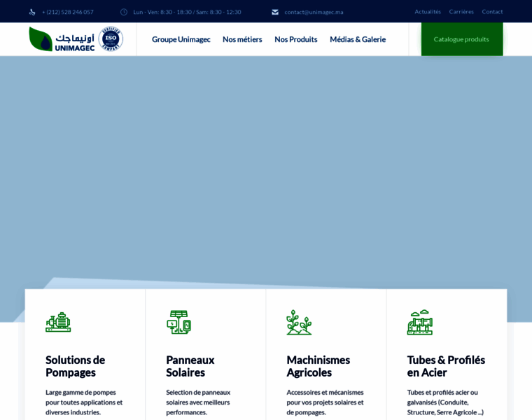Select the Panneaux Solaires heading
This screenshot has height=420, width=532.
(190, 366)
